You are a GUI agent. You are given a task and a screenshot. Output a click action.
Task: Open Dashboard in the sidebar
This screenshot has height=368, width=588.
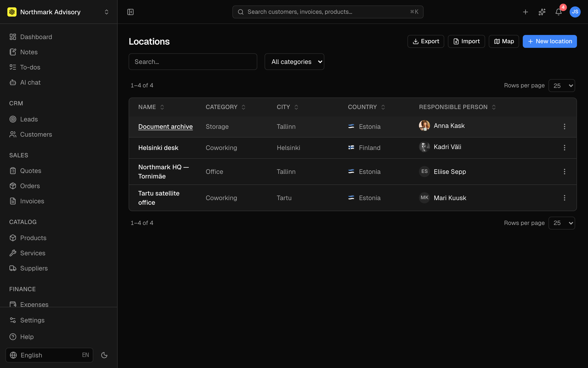click(59, 37)
